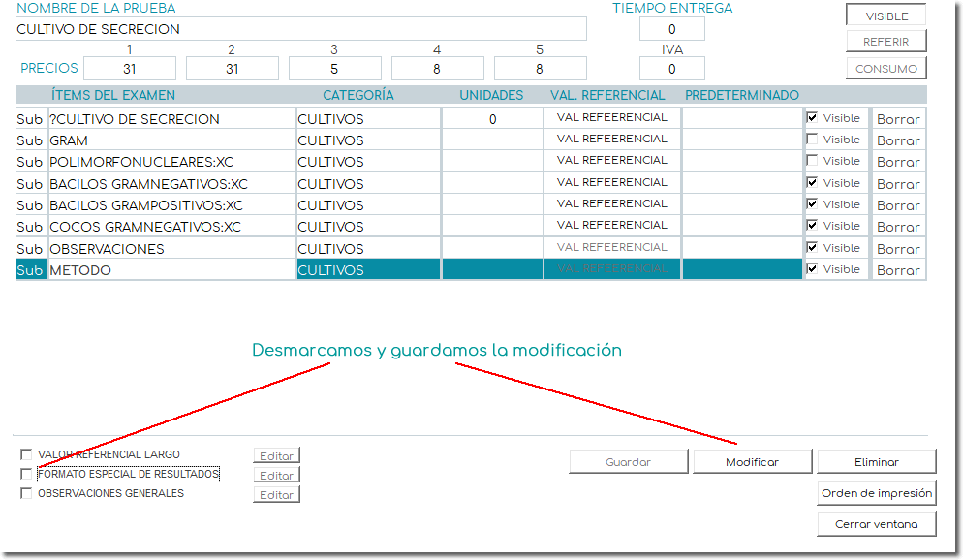Viewport: 963px width, 560px height.
Task: Toggle FORMATO ESPECIAL DE RESULTADOS checkbox
Action: (x=26, y=474)
